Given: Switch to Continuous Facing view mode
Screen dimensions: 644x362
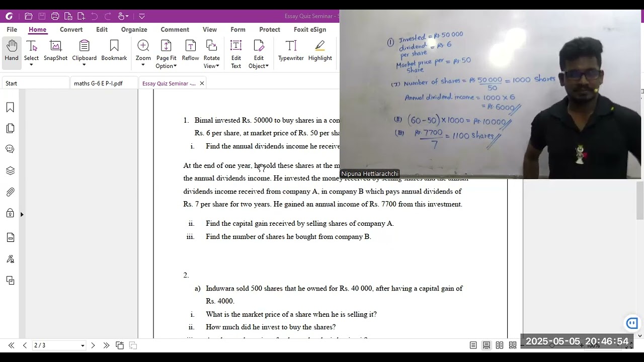Looking at the screenshot, I should [x=513, y=345].
